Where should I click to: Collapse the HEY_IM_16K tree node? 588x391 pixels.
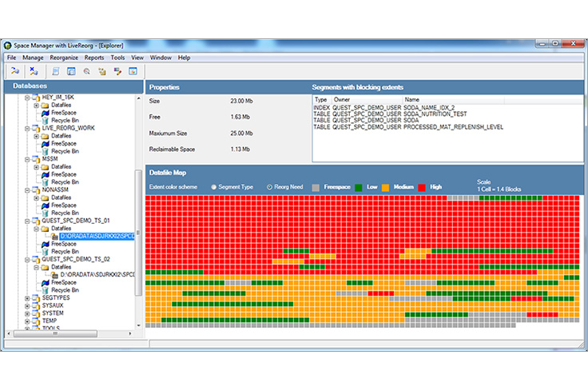pos(27,98)
